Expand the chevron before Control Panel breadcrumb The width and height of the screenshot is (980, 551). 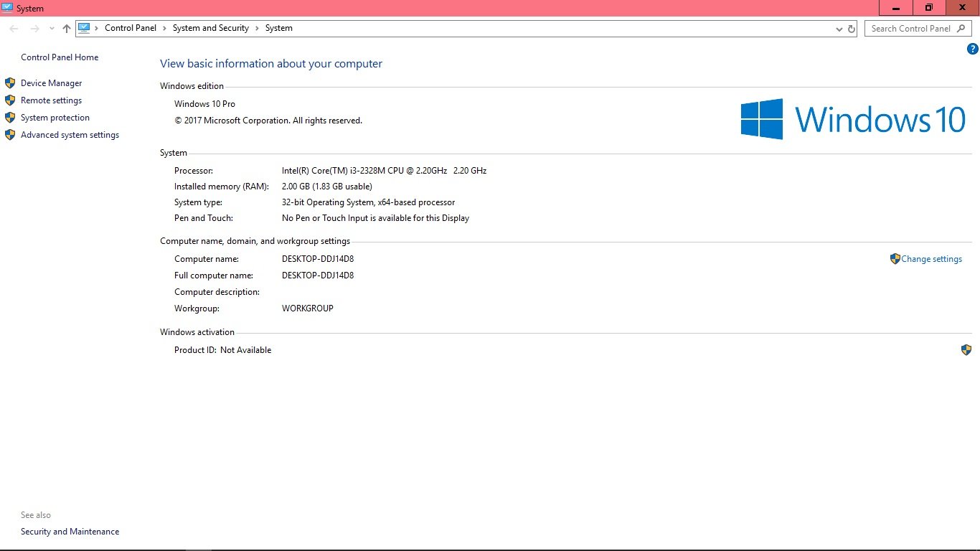(97, 28)
